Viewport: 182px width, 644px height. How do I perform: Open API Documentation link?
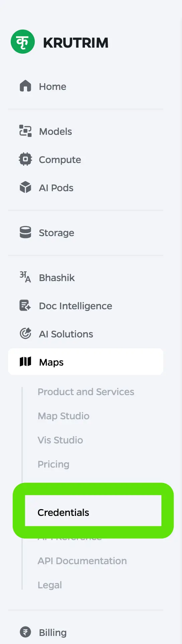pos(82,561)
